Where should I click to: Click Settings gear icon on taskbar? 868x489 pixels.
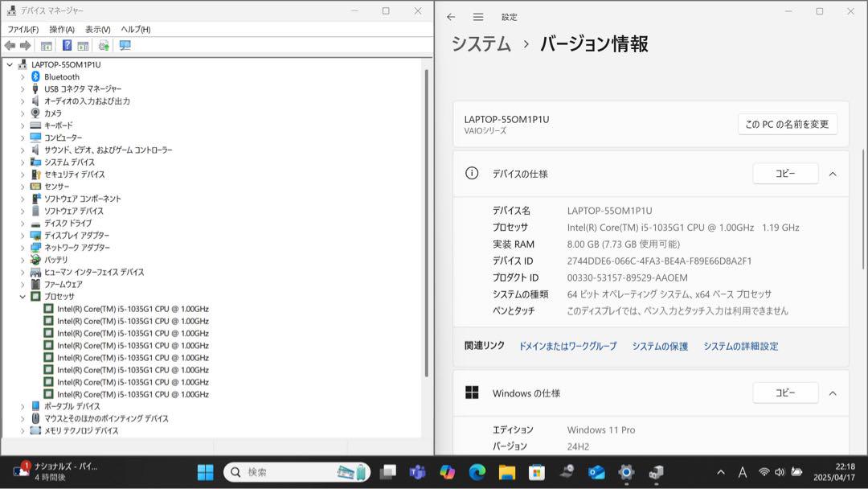pyautogui.click(x=626, y=472)
